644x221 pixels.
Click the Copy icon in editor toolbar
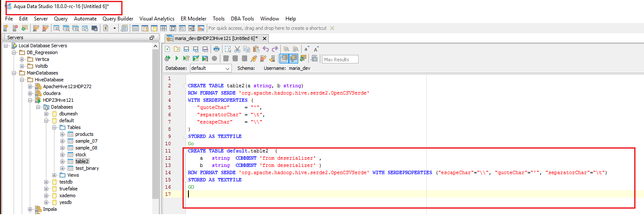point(247,49)
